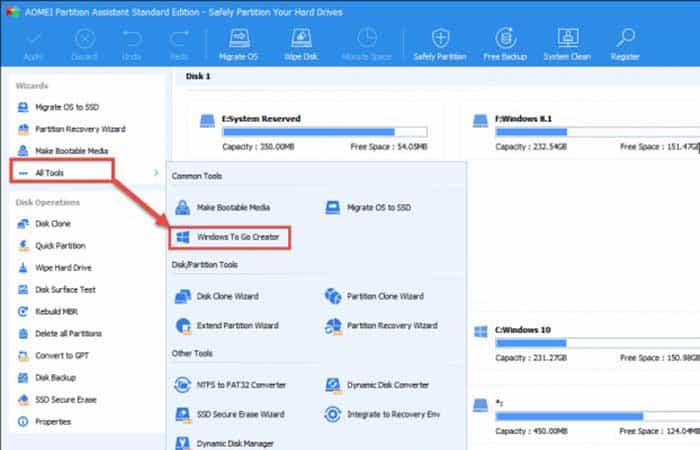Click the C:Windows 10 usage bar
Image resolution: width=700 pixels, height=450 pixels.
point(597,343)
